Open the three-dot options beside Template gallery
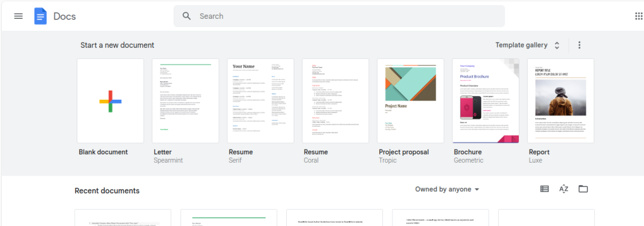The height and width of the screenshot is (226, 644). click(579, 45)
